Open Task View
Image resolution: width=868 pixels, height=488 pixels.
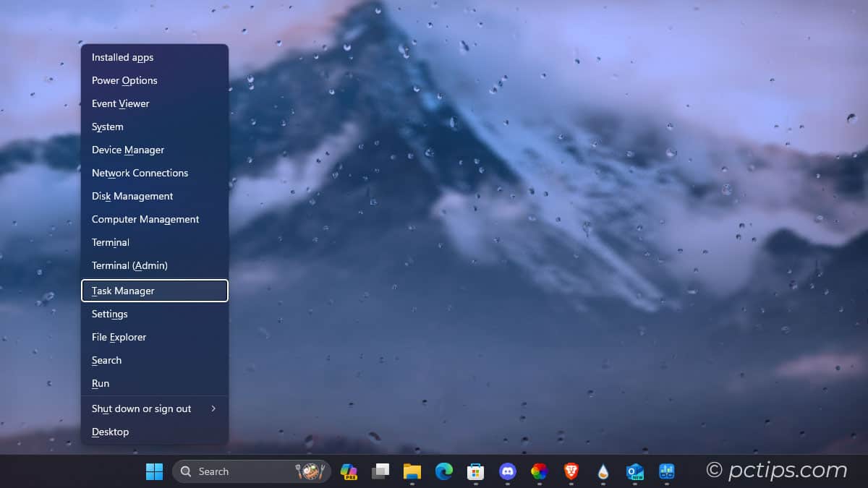pyautogui.click(x=380, y=471)
